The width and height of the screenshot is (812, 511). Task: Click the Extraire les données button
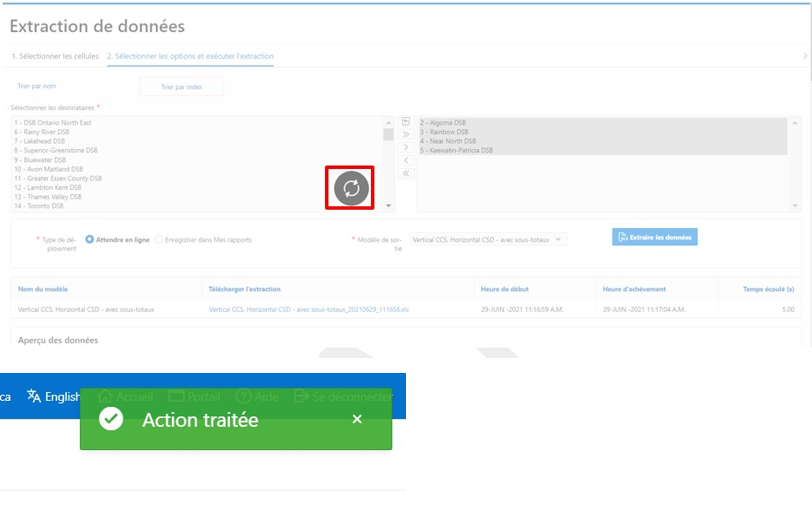655,237
